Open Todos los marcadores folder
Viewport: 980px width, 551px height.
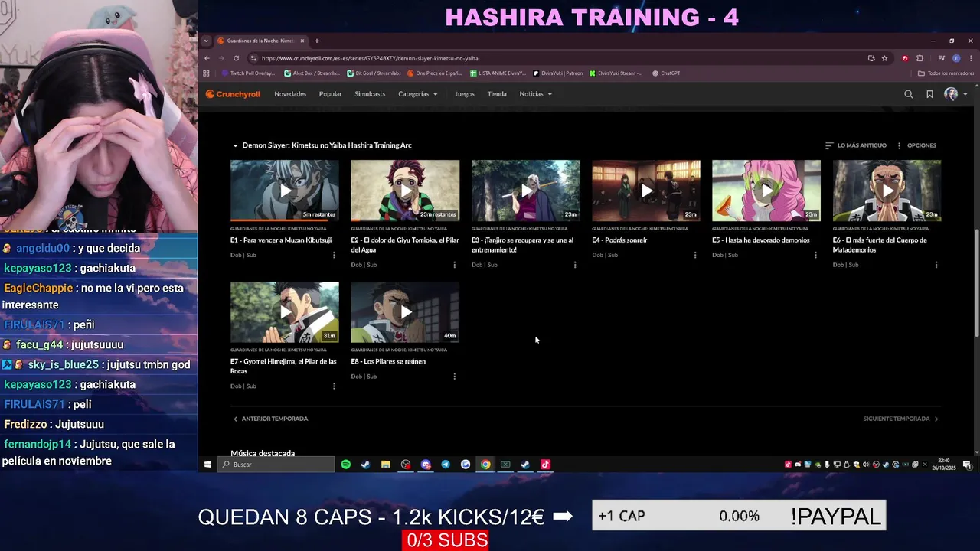[x=946, y=73]
